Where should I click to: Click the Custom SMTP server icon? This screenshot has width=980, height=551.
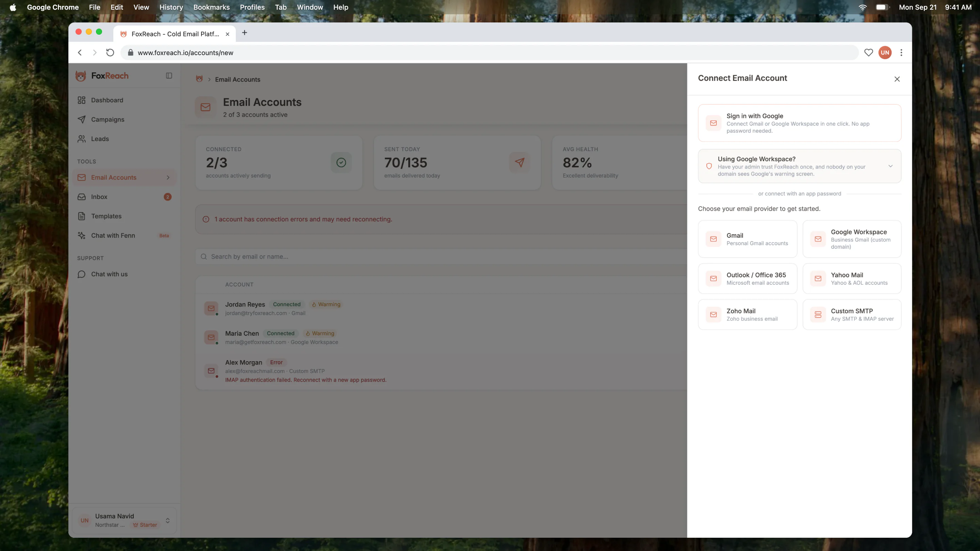point(818,315)
